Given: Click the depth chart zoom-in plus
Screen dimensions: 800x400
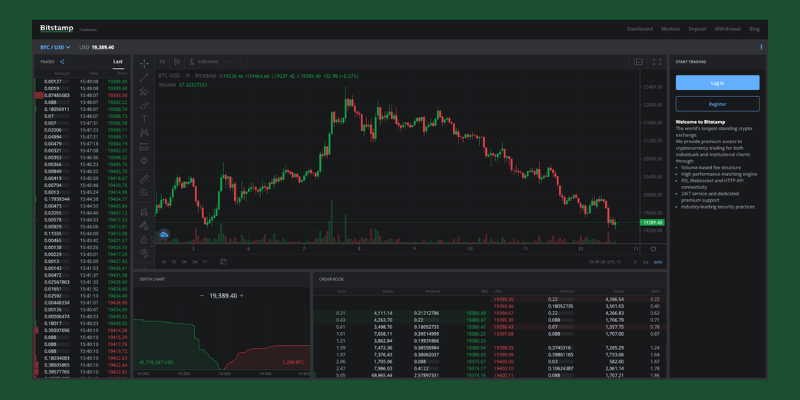Looking at the screenshot, I should click(241, 296).
